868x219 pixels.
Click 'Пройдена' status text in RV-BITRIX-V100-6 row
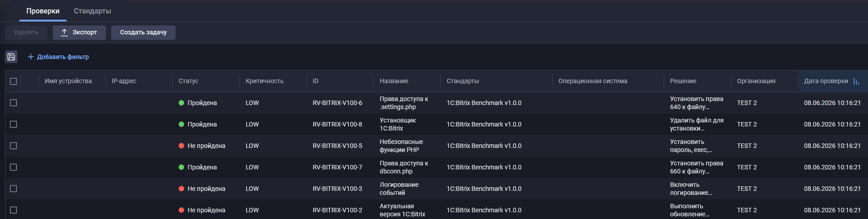(x=202, y=103)
